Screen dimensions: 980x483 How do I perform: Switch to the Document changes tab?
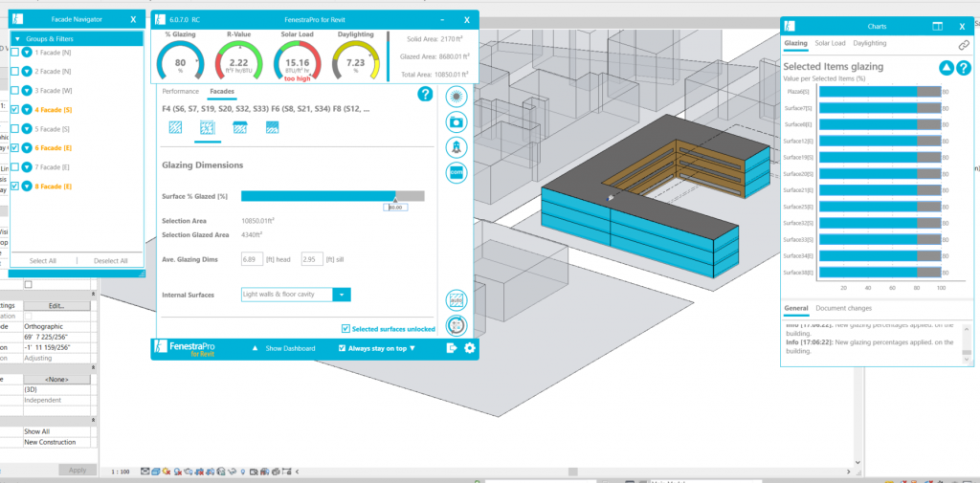click(843, 308)
